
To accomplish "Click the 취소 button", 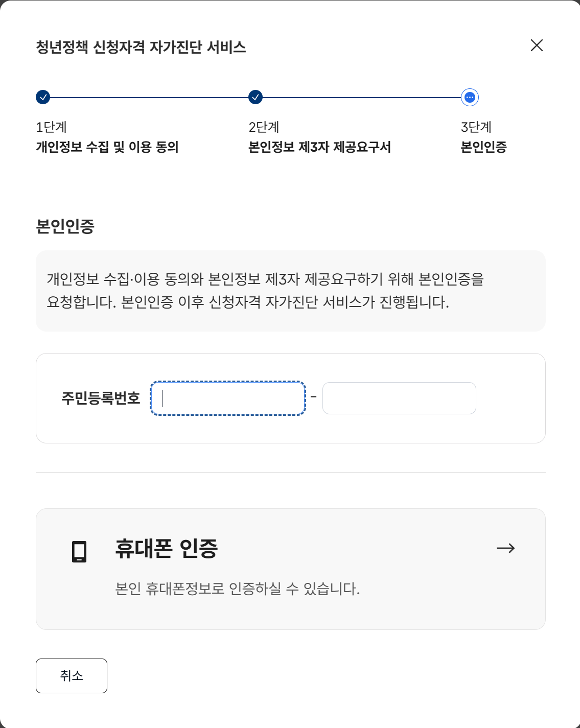I will [72, 676].
